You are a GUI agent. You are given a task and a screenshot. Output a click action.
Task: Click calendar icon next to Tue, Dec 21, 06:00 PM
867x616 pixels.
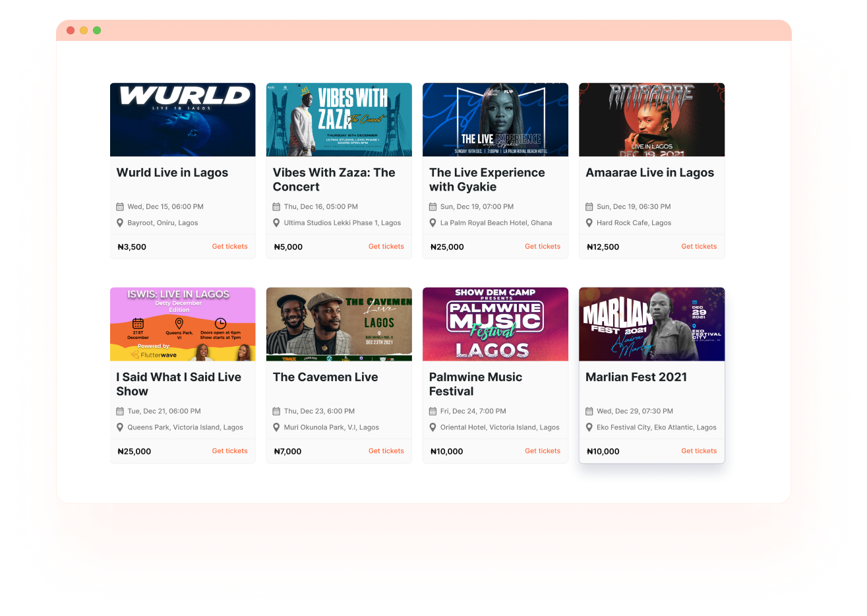(x=120, y=411)
